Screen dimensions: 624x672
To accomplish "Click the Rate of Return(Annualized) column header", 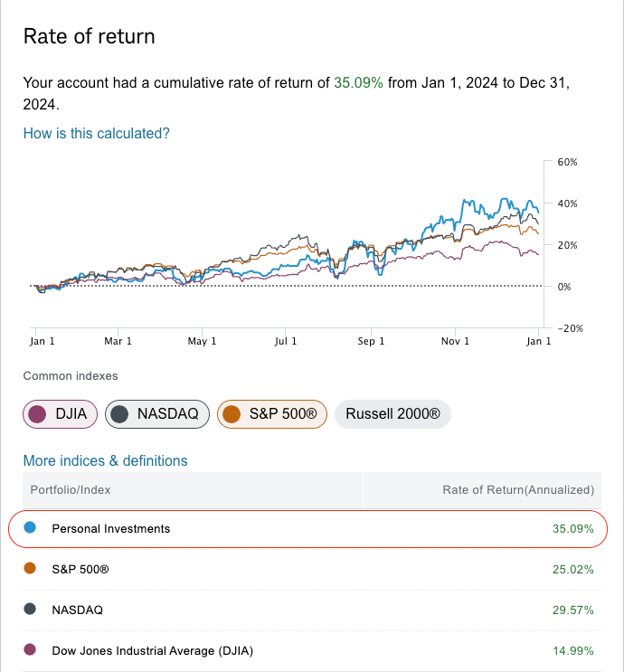I will pyautogui.click(x=517, y=490).
